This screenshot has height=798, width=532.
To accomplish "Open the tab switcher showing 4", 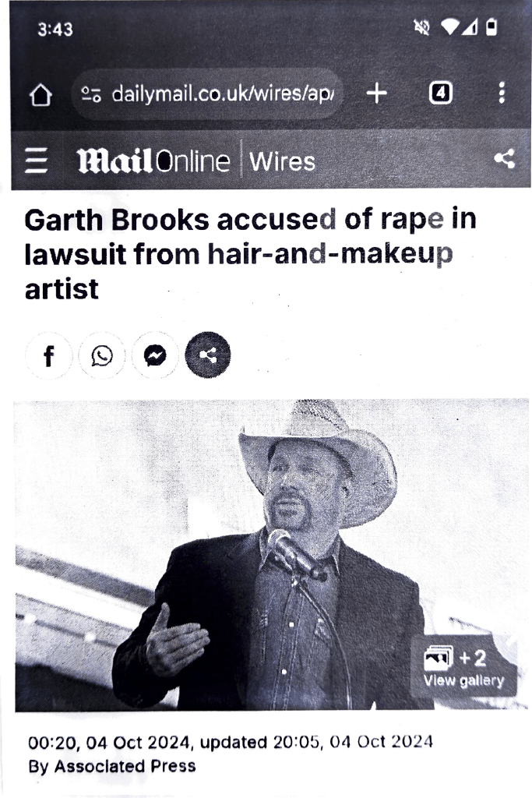I will tap(440, 94).
